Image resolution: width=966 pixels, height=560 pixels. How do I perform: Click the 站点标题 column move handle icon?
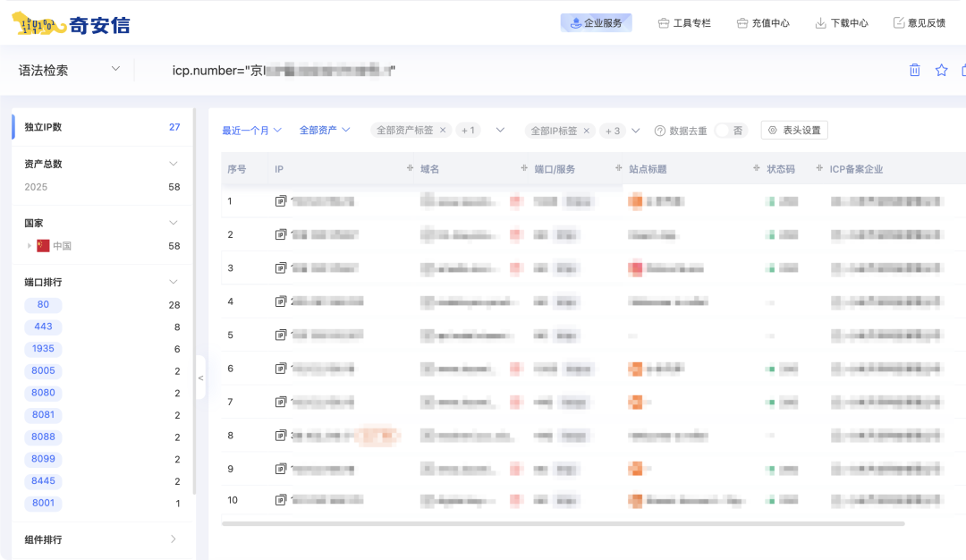[757, 167]
